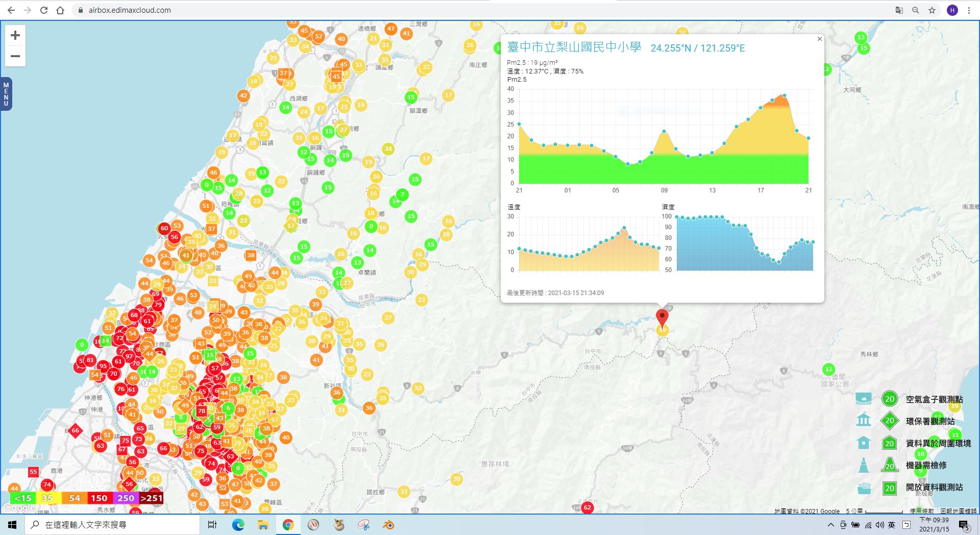Click the red 97 station marker
The width and height of the screenshot is (980, 535).
coord(129,356)
